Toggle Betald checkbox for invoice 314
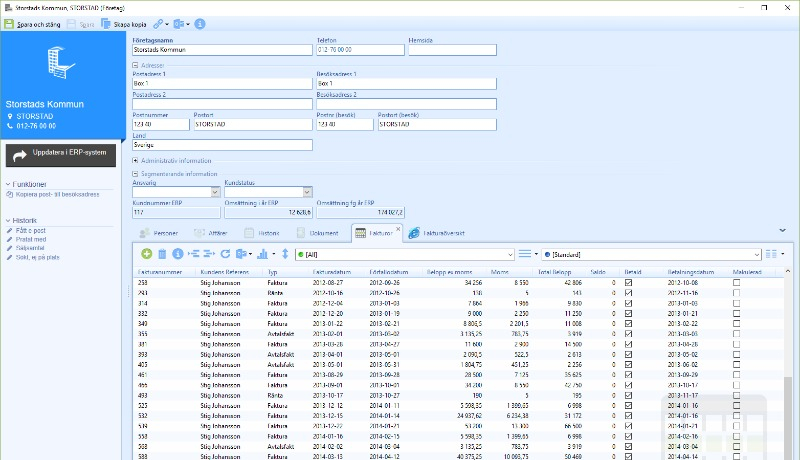 pos(629,303)
